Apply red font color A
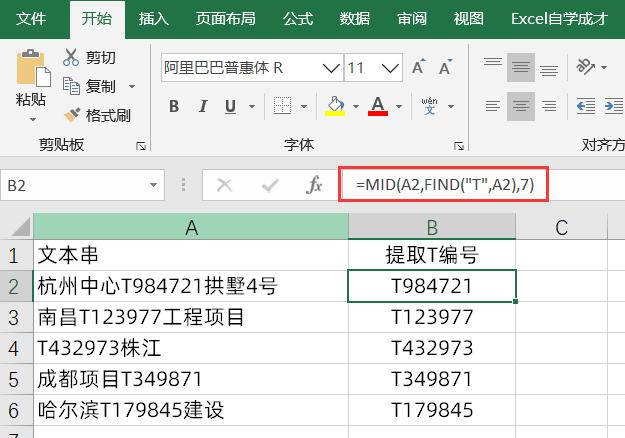 [378, 106]
